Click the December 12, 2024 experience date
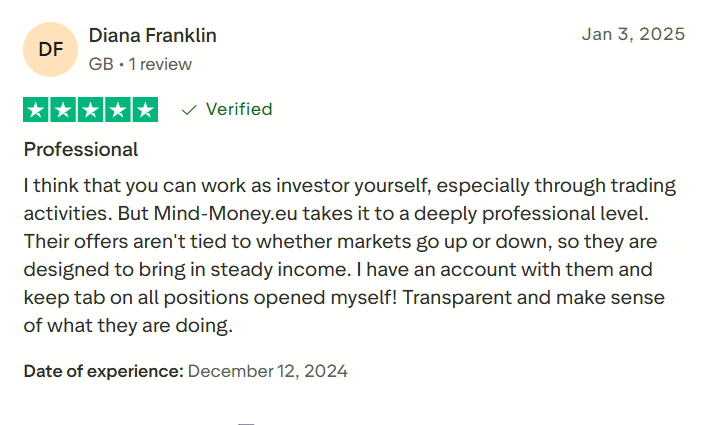726x425 pixels. point(268,371)
